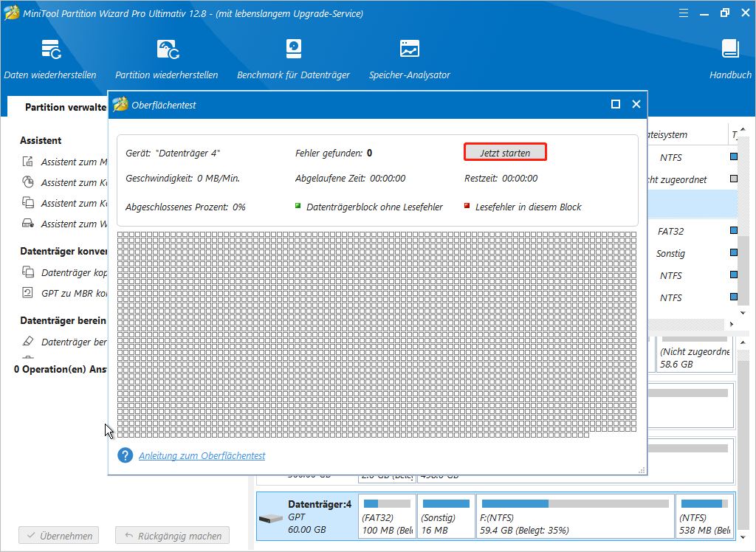Select the FAT32 100 MB partition block
Screen dimensions: 756x552
388,516
